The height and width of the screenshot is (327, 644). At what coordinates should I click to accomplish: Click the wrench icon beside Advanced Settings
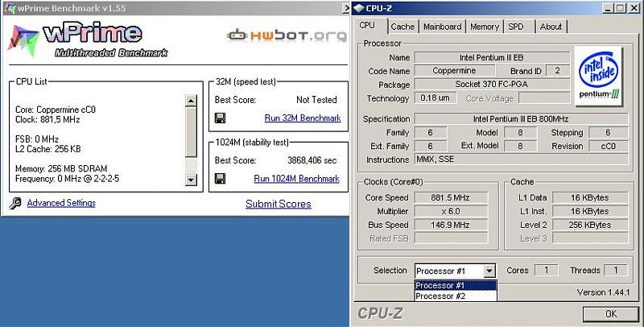pyautogui.click(x=15, y=203)
